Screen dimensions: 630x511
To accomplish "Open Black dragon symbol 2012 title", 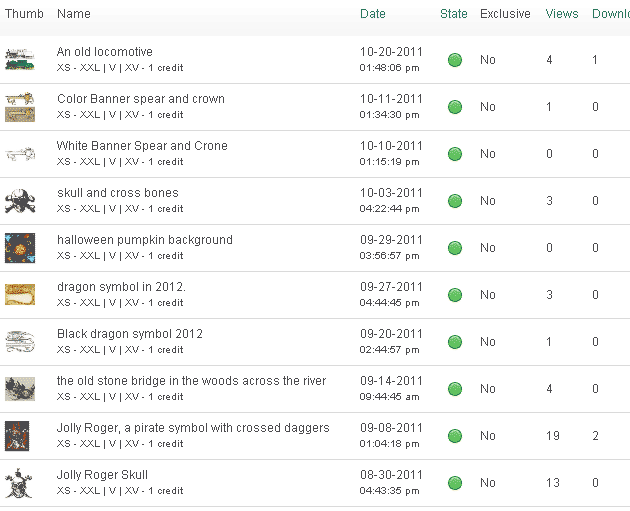I will point(130,334).
